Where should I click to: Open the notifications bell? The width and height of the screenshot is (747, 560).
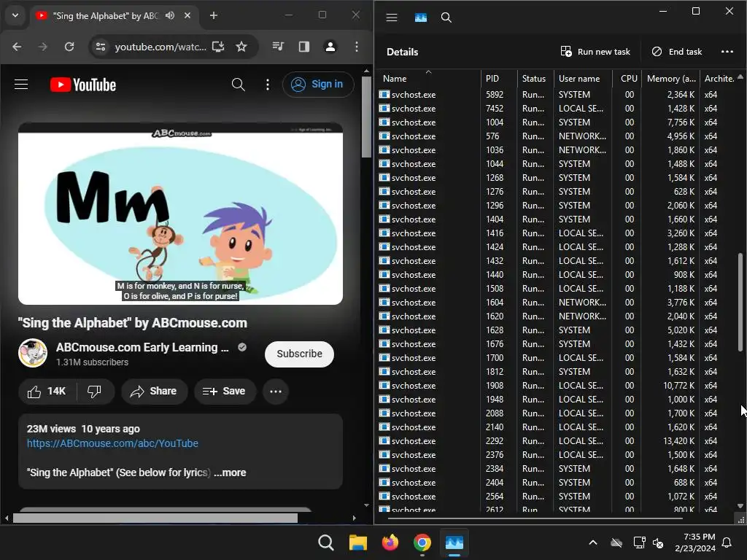727,542
